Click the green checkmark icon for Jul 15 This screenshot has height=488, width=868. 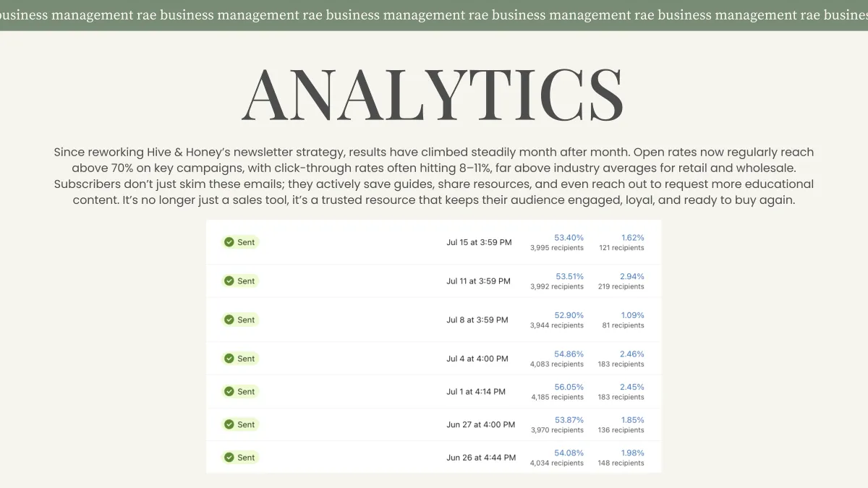229,242
